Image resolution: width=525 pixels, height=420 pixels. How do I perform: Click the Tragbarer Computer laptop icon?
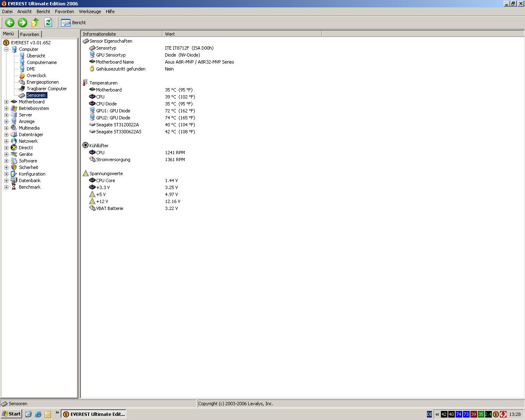pos(22,89)
